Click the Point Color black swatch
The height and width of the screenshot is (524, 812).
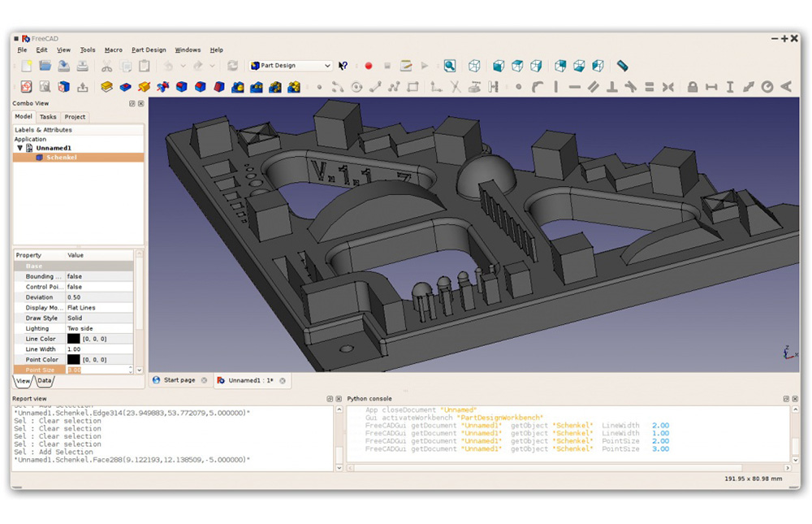tap(74, 359)
